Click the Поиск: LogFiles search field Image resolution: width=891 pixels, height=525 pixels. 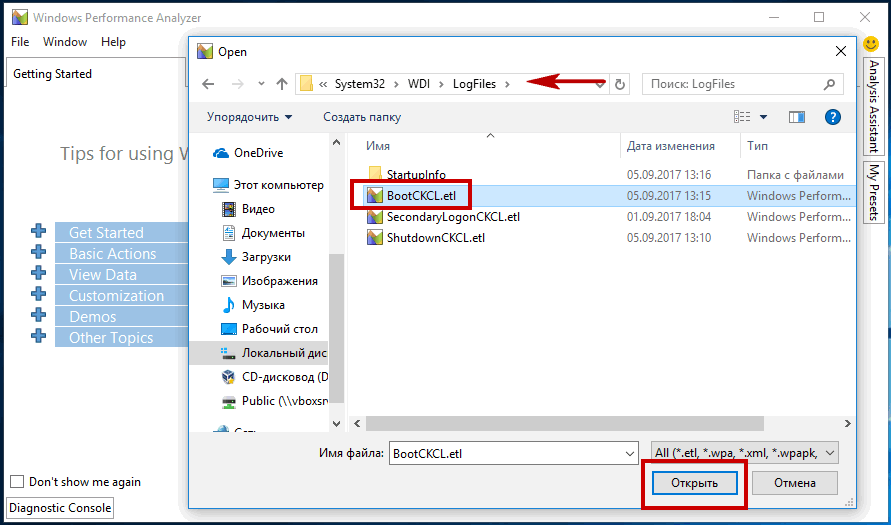[x=743, y=84]
